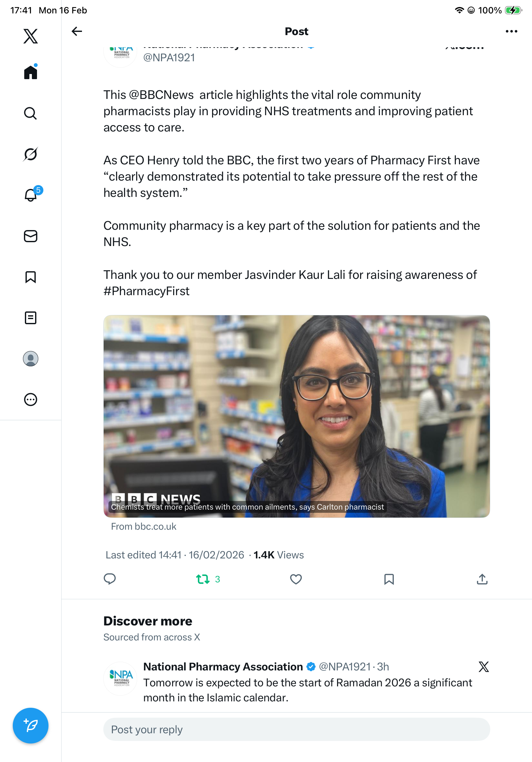Screen dimensions: 532x762
Task: Toggle like heart on the post
Action: [296, 579]
